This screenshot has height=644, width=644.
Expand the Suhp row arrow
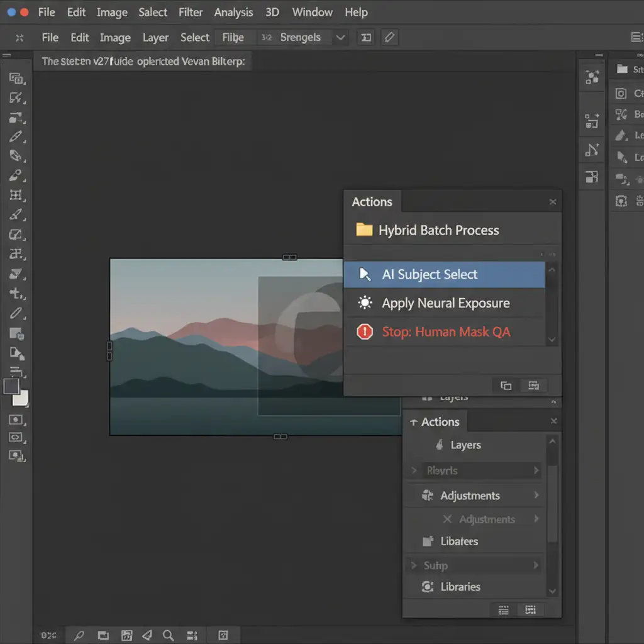pos(536,565)
